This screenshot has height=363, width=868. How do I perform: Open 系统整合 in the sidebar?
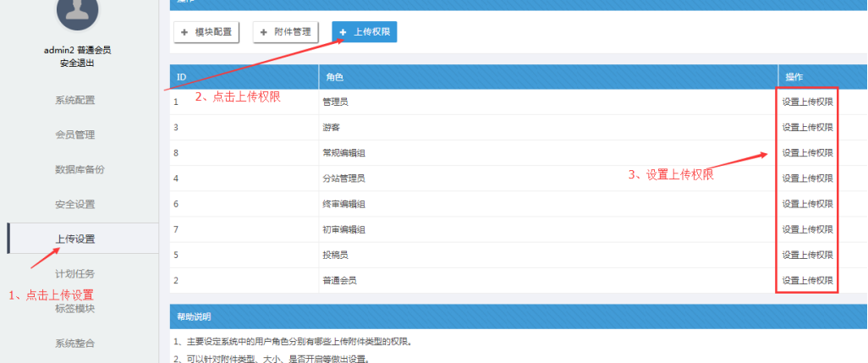75,343
